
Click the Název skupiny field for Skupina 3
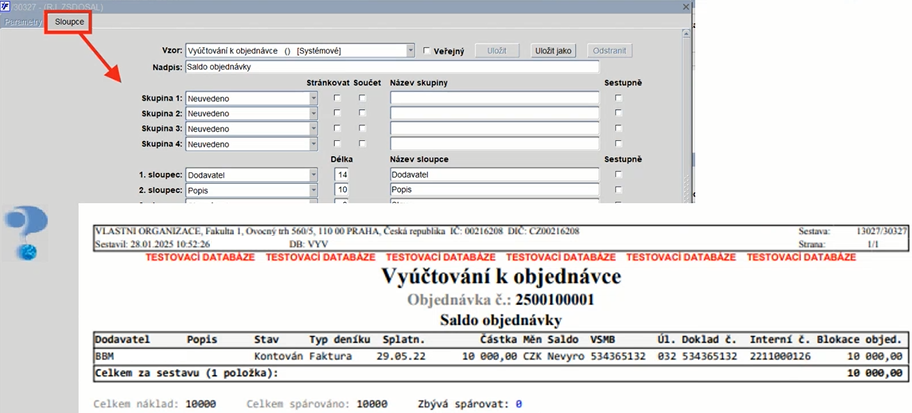tap(494, 129)
